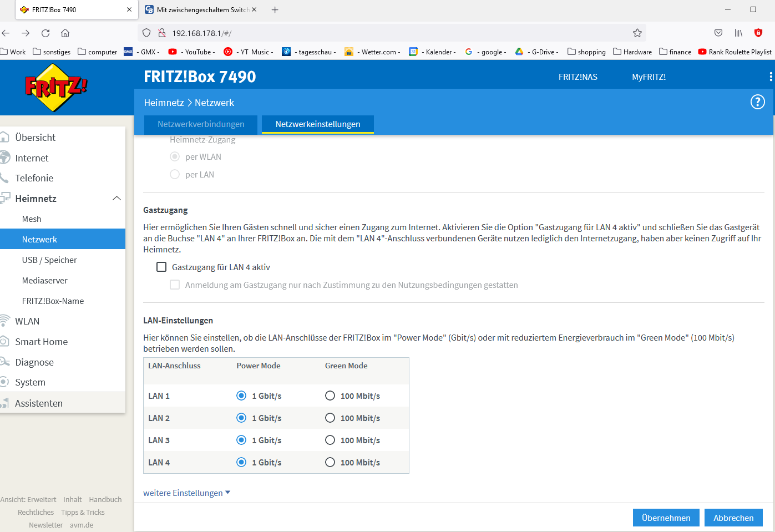Select LAN 1 Green Mode 100 Mbit/s

pos(330,396)
